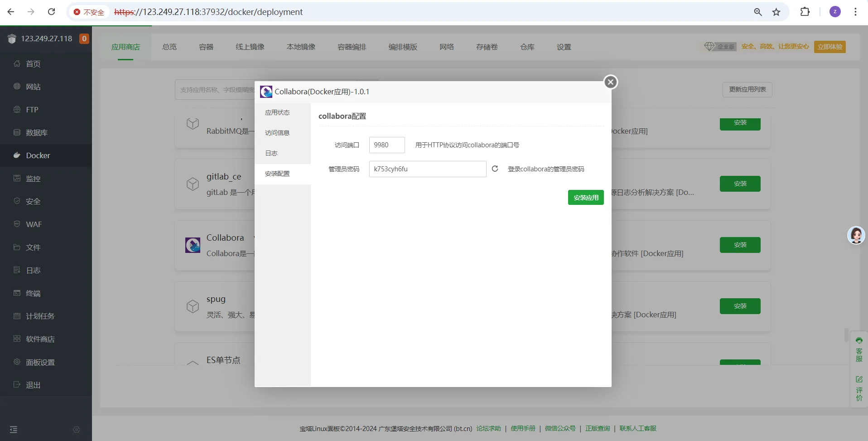Open the Chrome three-dot menu
This screenshot has height=441, width=868.
(855, 12)
